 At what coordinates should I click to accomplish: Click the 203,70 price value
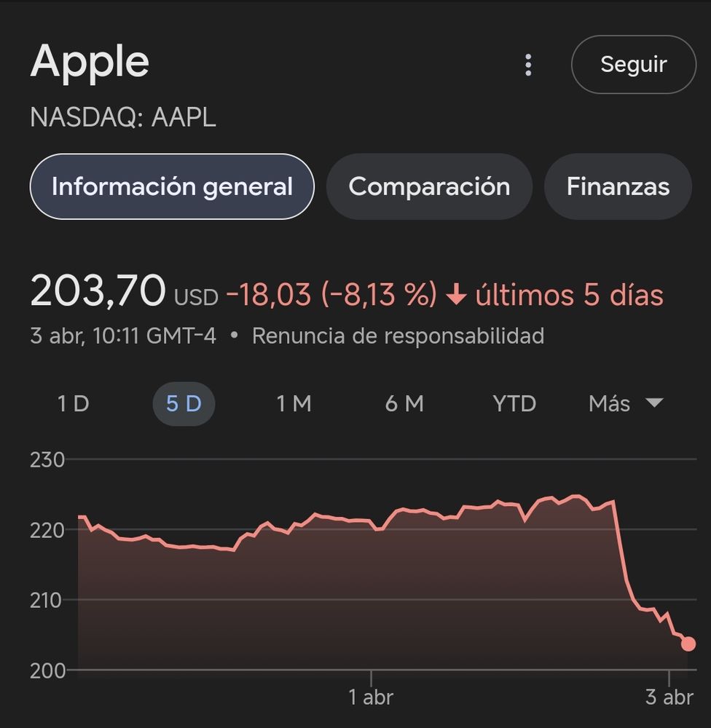click(98, 291)
